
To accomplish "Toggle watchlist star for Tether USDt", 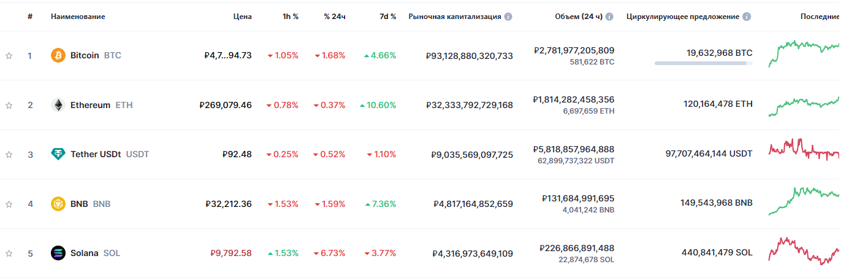I will tap(9, 155).
